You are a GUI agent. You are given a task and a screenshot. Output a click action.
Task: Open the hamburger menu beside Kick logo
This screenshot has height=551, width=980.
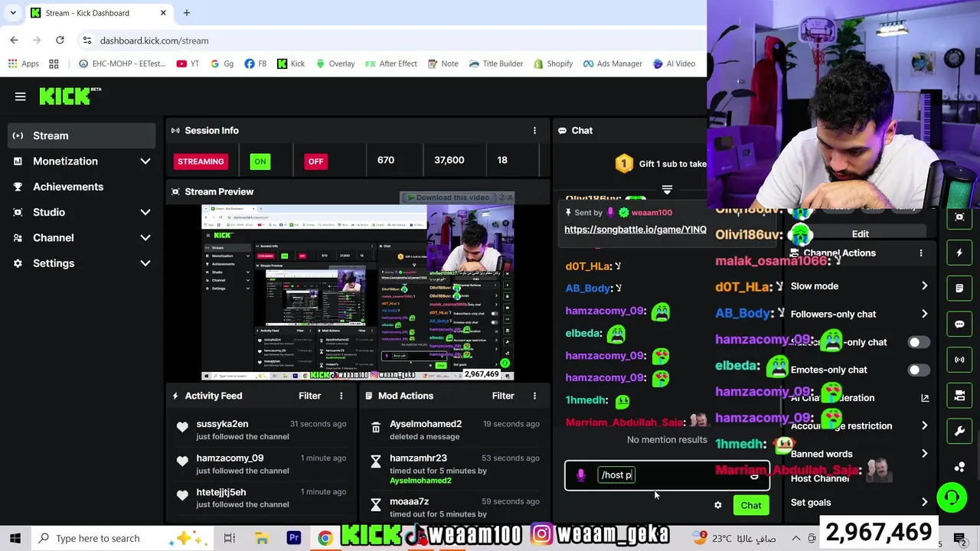pyautogui.click(x=20, y=96)
